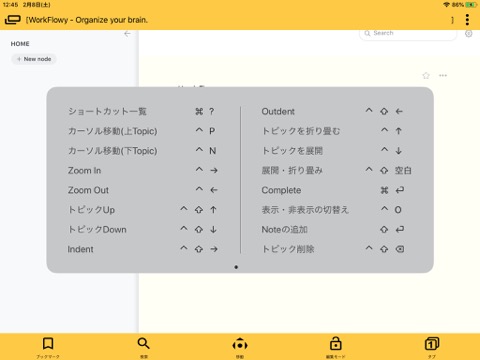Click the トピックを折り畳む label
This screenshot has height=360, width=480.
point(301,131)
